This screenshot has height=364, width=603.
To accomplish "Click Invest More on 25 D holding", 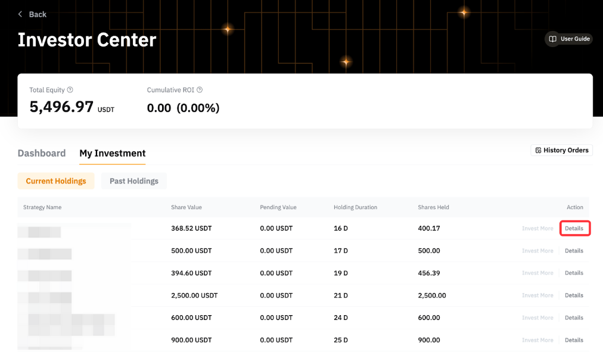I will (x=537, y=340).
